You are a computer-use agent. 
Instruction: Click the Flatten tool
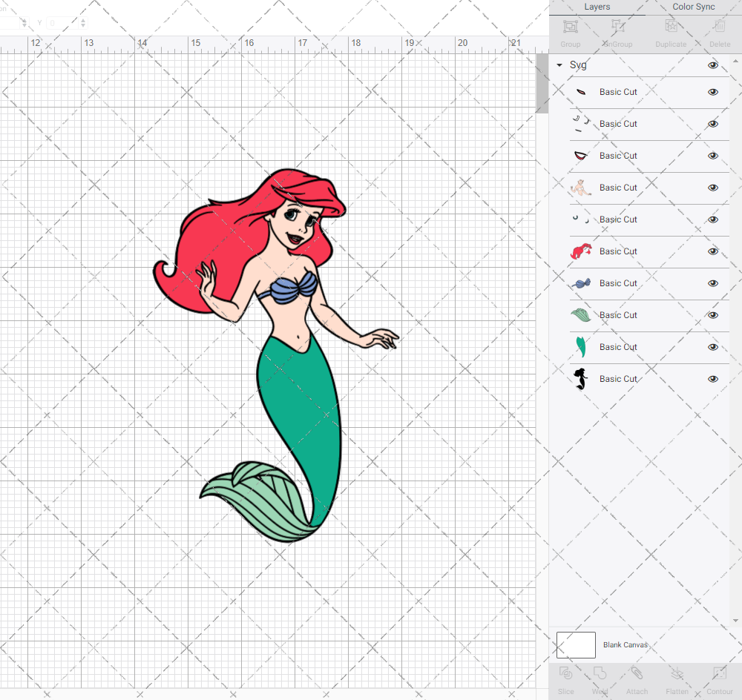coord(677,681)
